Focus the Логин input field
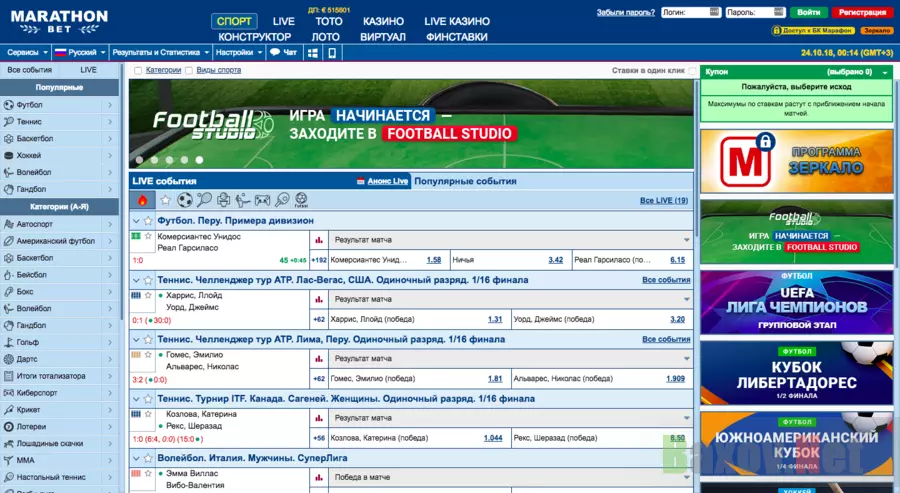 coord(691,12)
